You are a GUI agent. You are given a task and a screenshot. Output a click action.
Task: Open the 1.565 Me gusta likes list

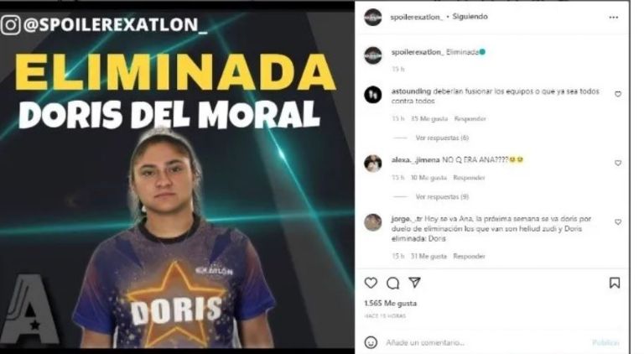[x=390, y=304]
